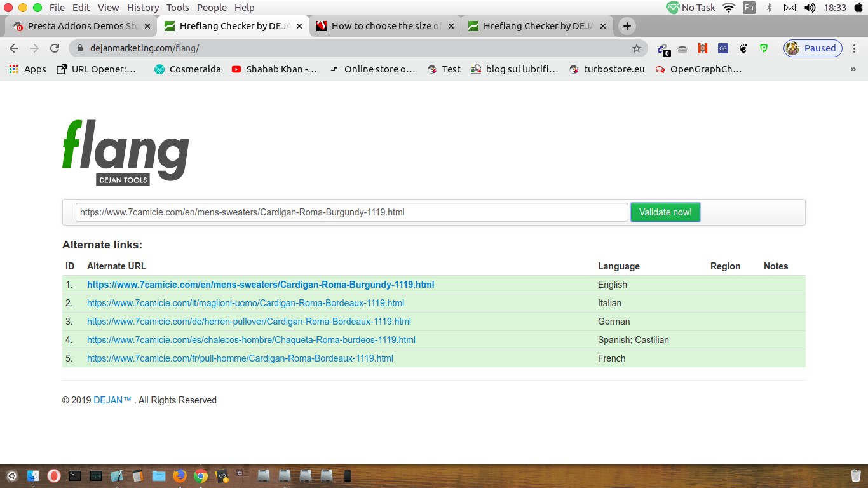The image size is (868, 488).
Task: Open the Spanish chalecos-hombre alternate link
Action: [251, 340]
